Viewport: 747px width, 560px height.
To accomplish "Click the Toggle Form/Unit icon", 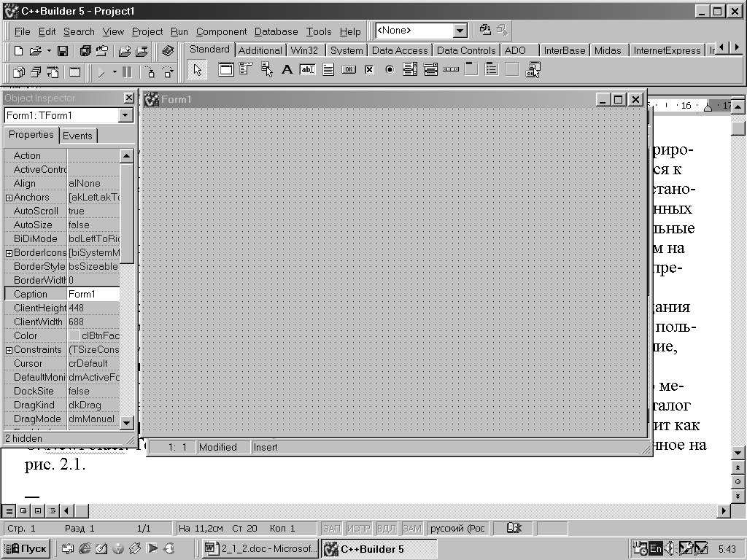I will [53, 72].
